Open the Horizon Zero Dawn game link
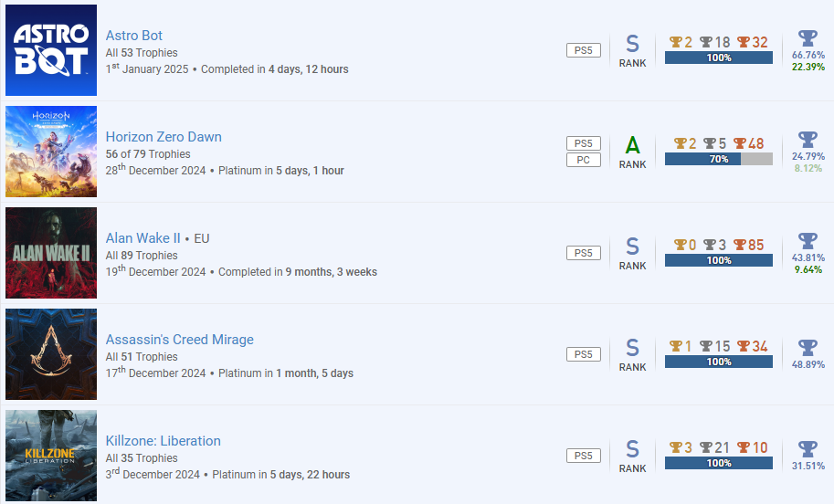This screenshot has height=504, width=834. [x=164, y=137]
